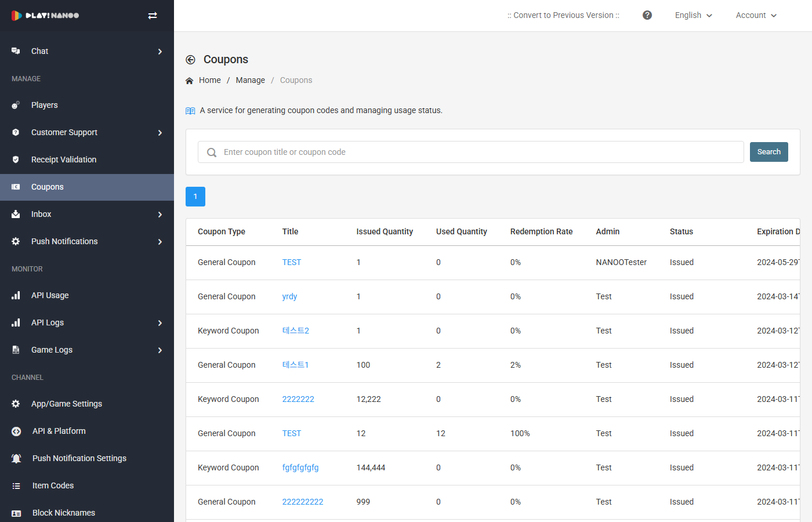The height and width of the screenshot is (522, 812).
Task: Open API Usage menu item
Action: [87, 295]
